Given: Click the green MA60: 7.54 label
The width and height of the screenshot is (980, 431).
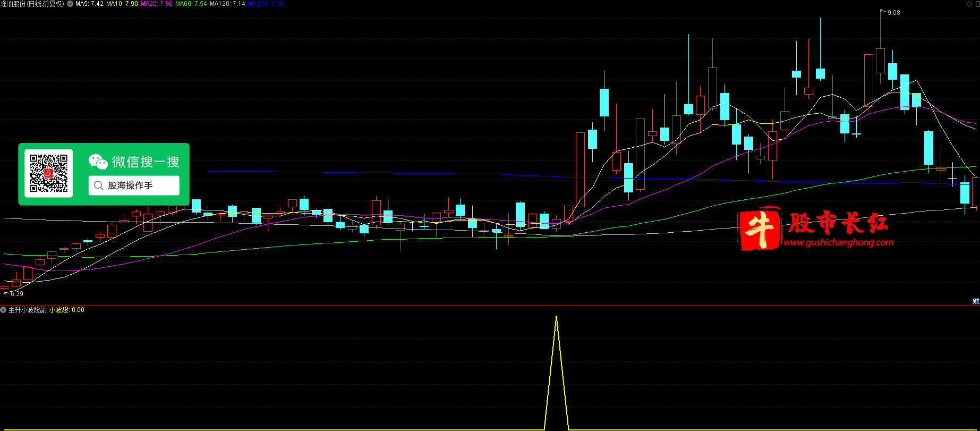Looking at the screenshot, I should (191, 4).
